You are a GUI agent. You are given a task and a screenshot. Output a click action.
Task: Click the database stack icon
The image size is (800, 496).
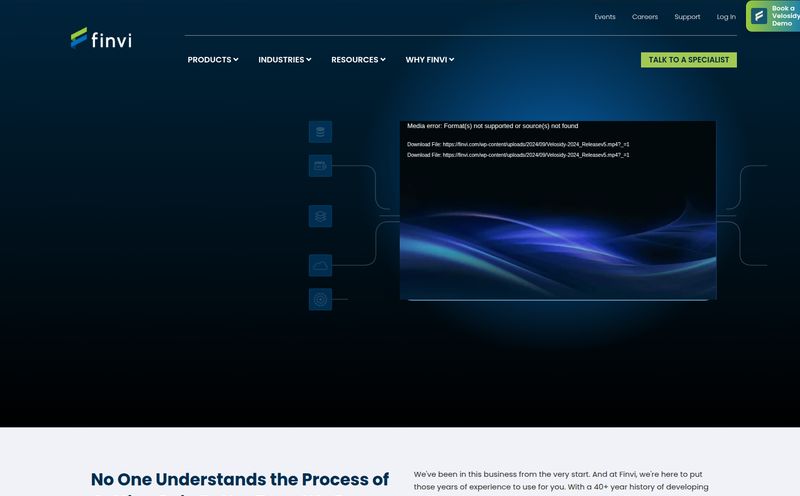[x=320, y=132]
